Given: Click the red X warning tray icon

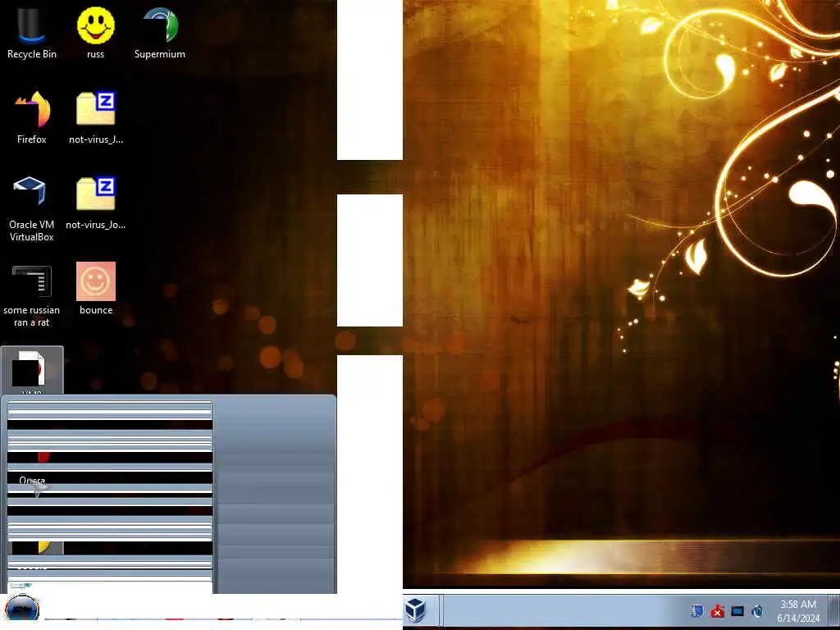Looking at the screenshot, I should (717, 610).
